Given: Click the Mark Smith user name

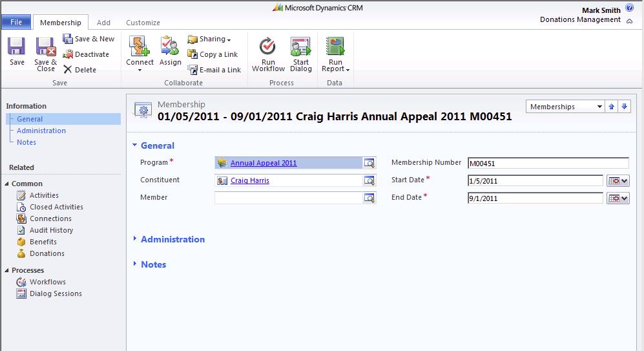Looking at the screenshot, I should point(601,10).
